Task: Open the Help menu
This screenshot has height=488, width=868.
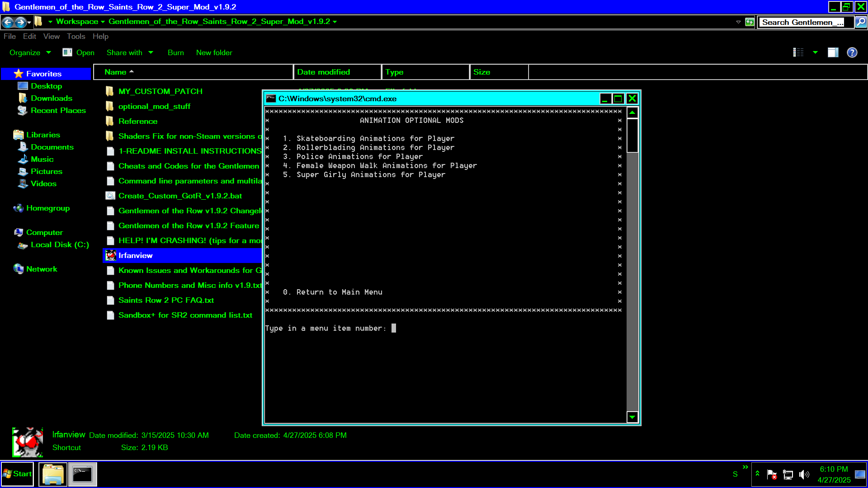Action: tap(100, 37)
